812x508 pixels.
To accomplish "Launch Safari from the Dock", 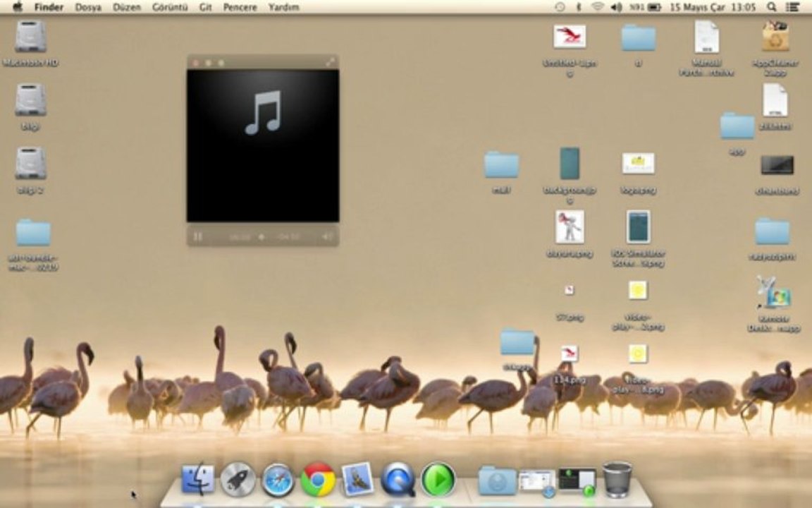I will (278, 480).
